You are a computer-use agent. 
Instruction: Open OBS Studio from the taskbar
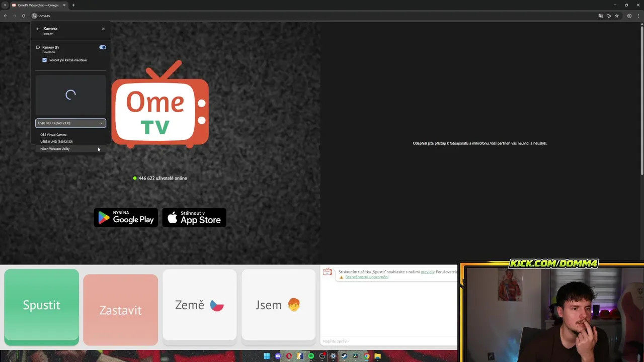click(x=322, y=356)
